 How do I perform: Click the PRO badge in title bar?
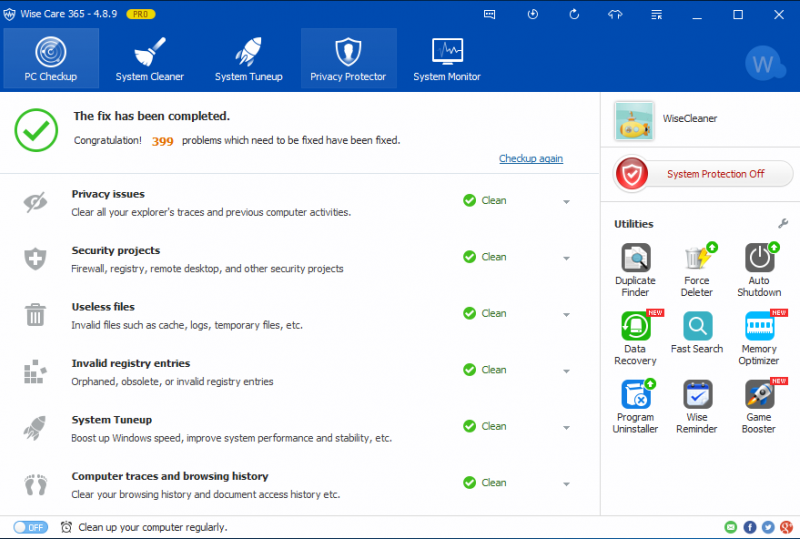click(140, 14)
